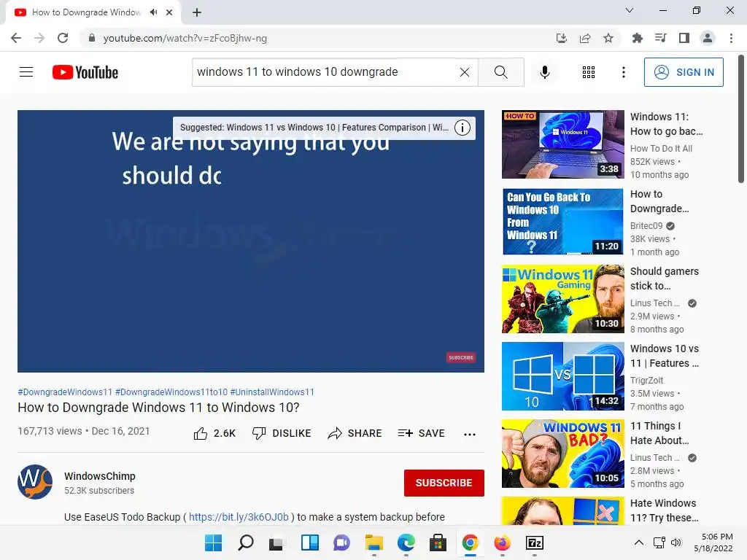This screenshot has width=747, height=560.
Task: Share this page icon in address bar
Action: click(585, 38)
